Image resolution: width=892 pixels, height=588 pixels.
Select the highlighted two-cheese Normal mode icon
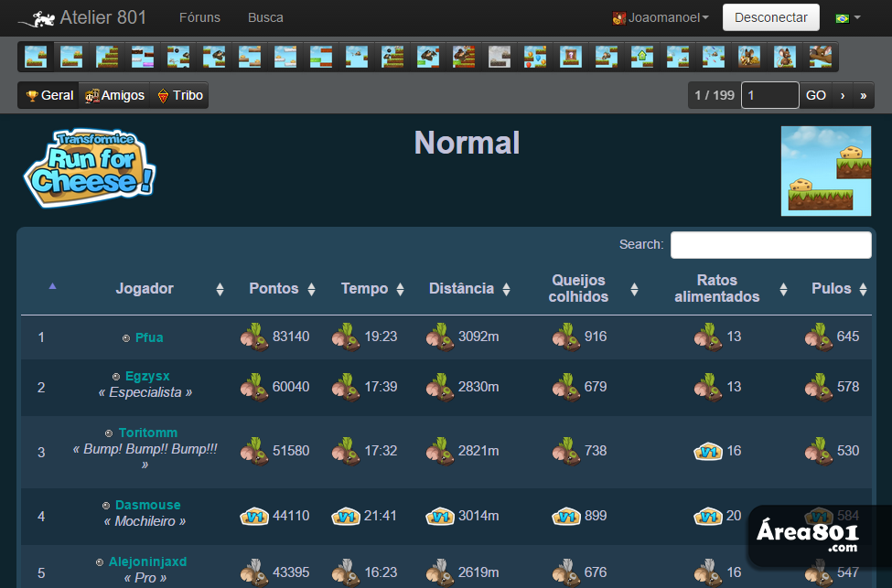click(x=36, y=57)
